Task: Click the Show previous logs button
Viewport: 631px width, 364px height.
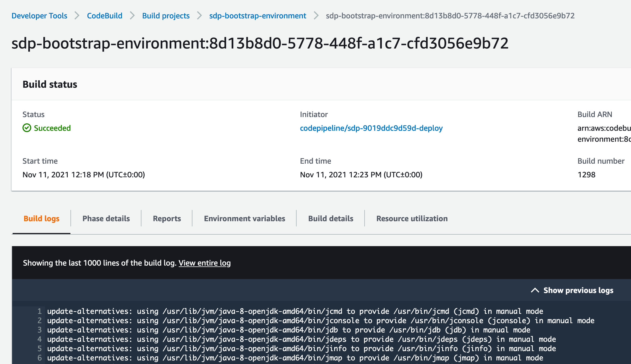Action: point(572,290)
